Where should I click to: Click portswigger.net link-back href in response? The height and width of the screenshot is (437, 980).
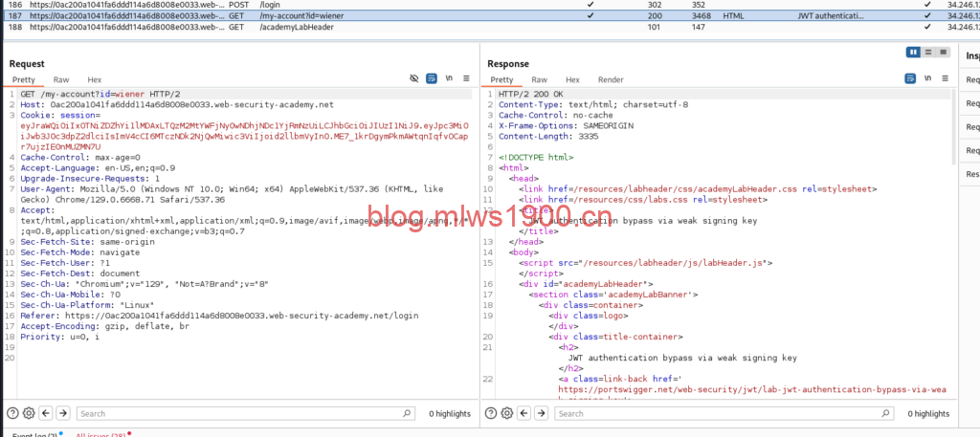click(x=752, y=389)
